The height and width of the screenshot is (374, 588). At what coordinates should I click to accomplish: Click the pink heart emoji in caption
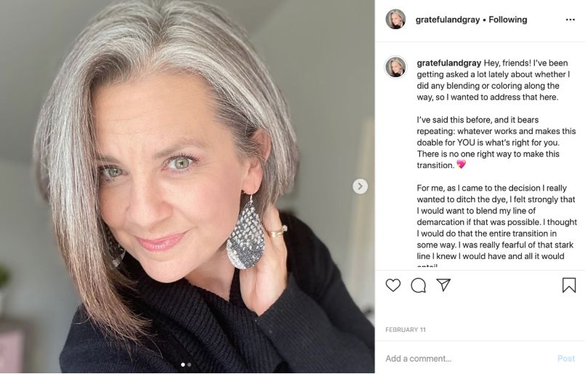461,164
